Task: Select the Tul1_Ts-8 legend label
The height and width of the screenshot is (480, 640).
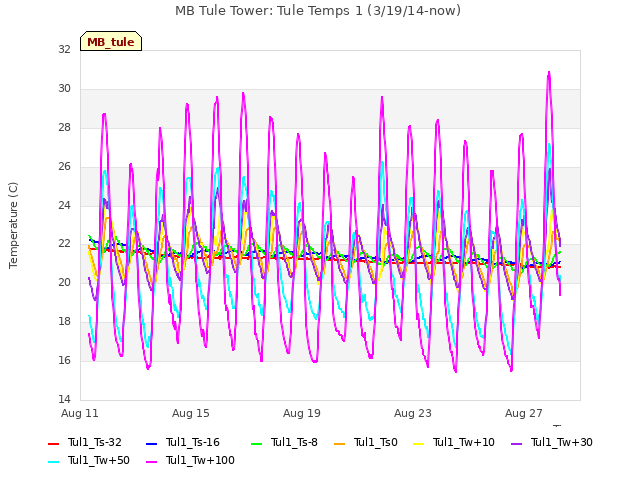Action: tap(294, 442)
